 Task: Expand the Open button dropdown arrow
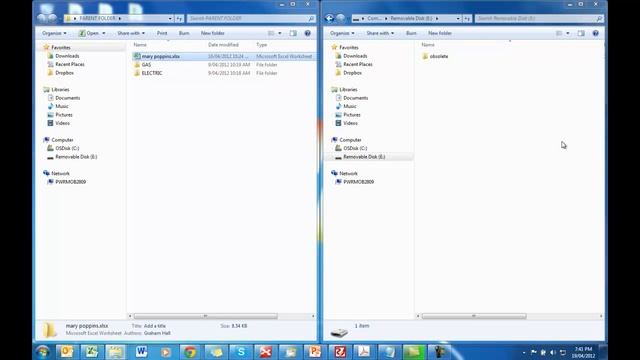(x=104, y=33)
